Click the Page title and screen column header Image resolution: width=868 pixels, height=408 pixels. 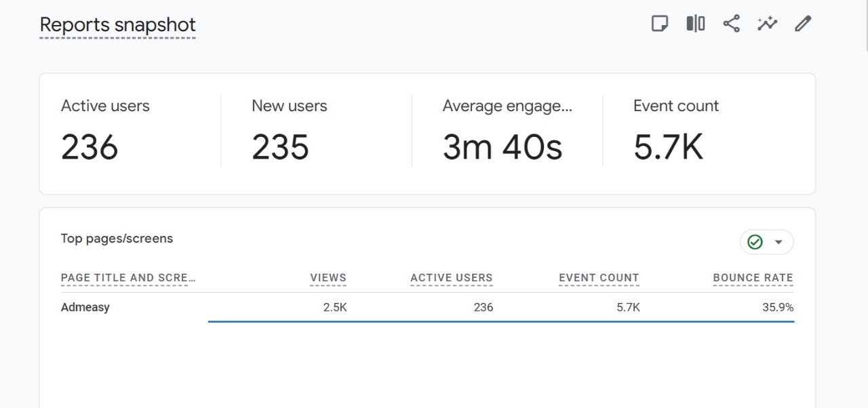tap(127, 278)
